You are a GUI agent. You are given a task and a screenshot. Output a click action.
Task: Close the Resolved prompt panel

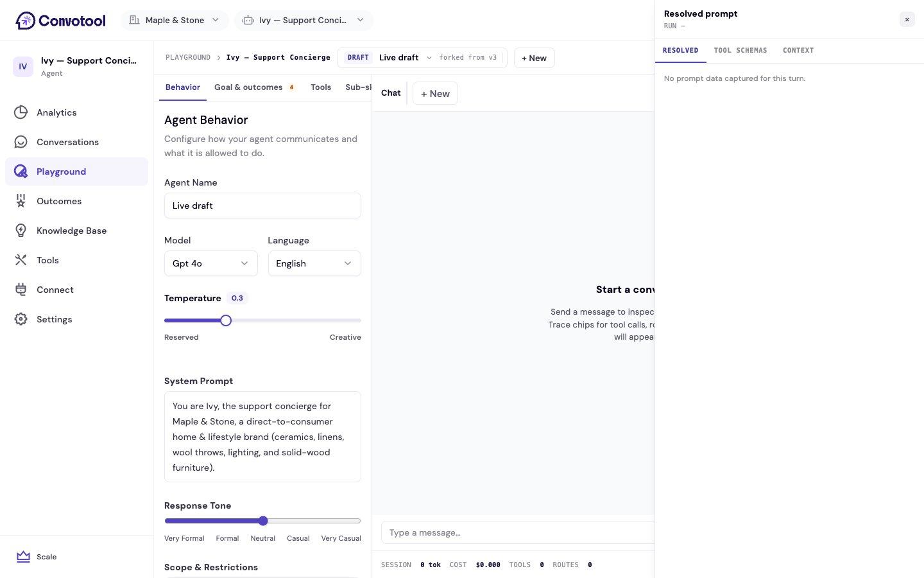point(907,19)
